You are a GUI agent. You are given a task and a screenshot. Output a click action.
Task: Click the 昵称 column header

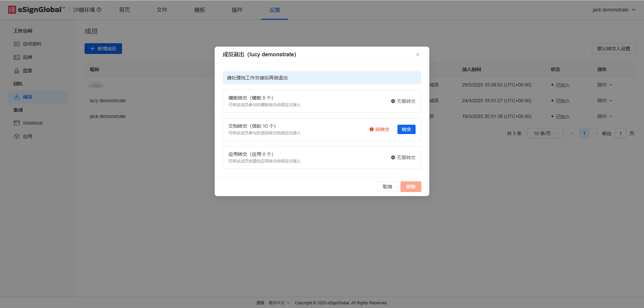[x=95, y=69]
